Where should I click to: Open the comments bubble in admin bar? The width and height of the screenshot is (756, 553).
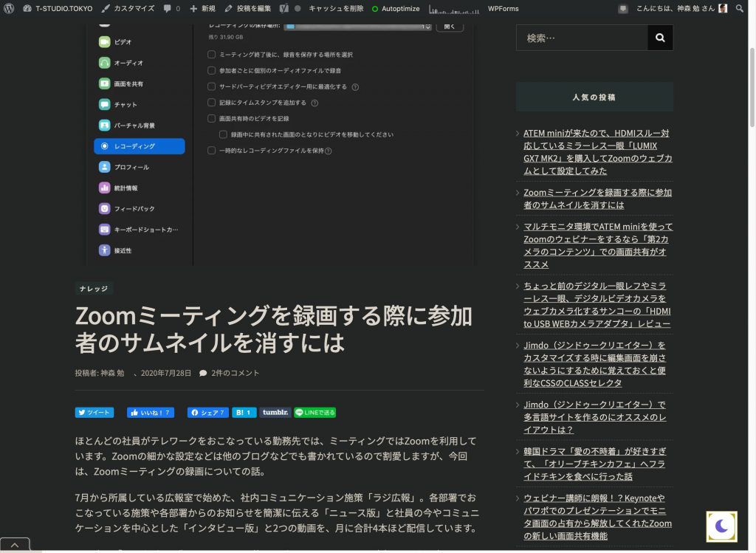tap(172, 8)
